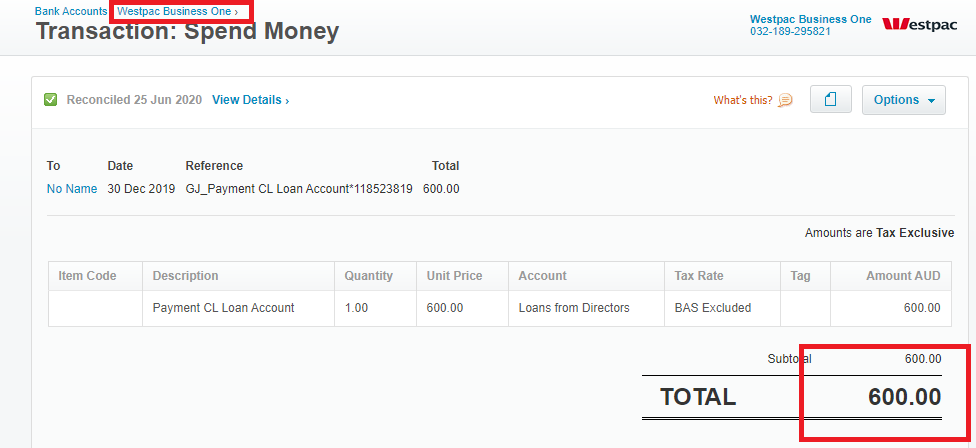Click View Details link
The height and width of the screenshot is (448, 976).
tap(250, 100)
